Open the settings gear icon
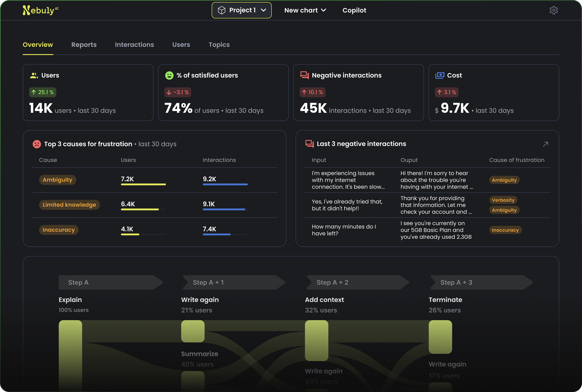 click(553, 10)
